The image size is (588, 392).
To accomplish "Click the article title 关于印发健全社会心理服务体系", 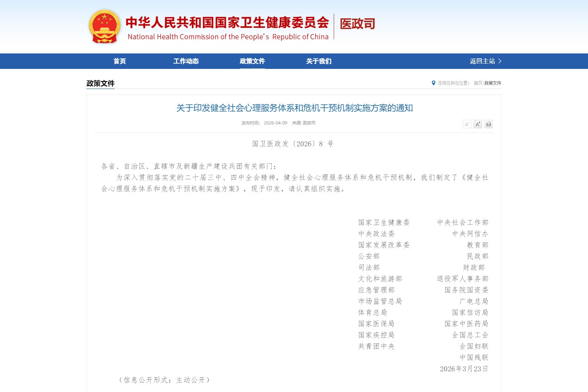I will tap(294, 108).
